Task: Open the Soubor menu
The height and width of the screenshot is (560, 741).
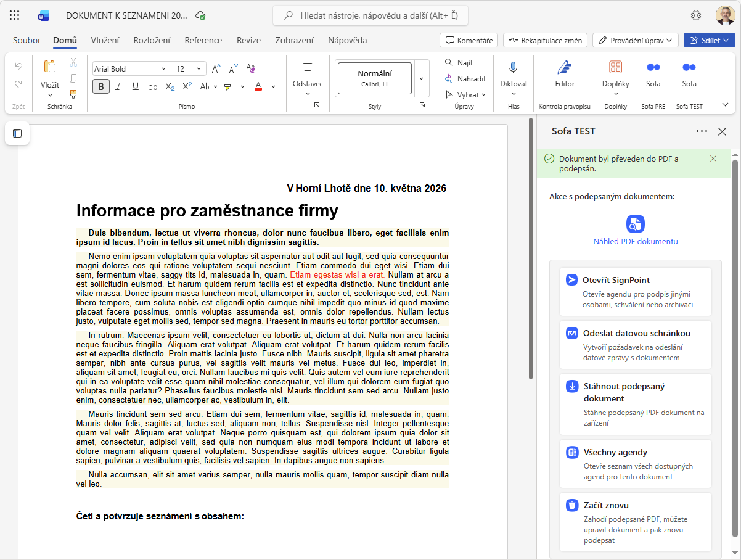Action: [27, 40]
